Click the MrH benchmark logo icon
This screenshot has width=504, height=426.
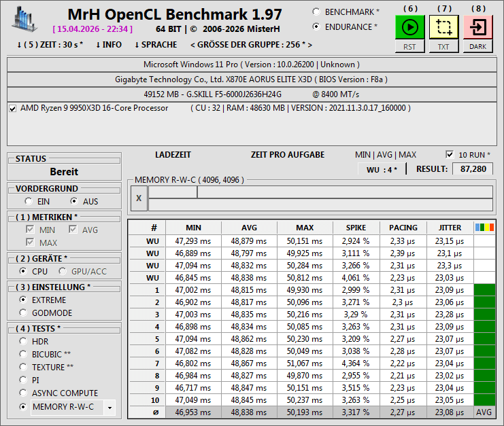pyautogui.click(x=24, y=19)
